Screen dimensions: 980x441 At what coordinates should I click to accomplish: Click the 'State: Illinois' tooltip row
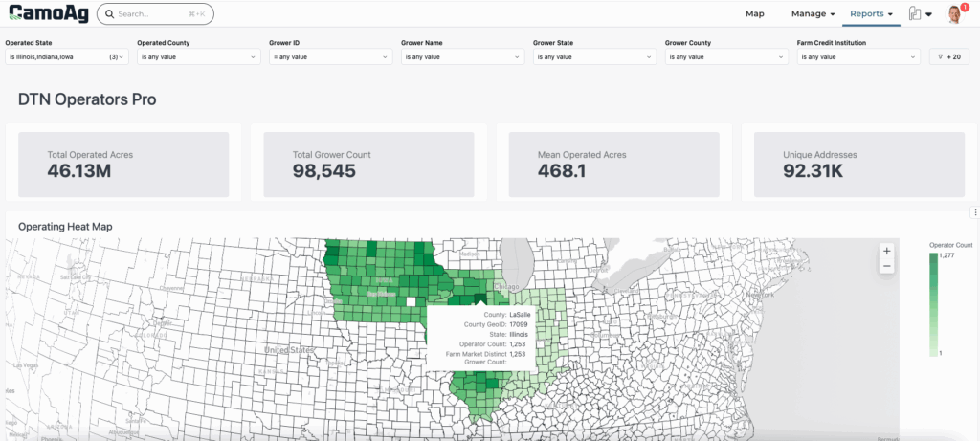pos(511,334)
